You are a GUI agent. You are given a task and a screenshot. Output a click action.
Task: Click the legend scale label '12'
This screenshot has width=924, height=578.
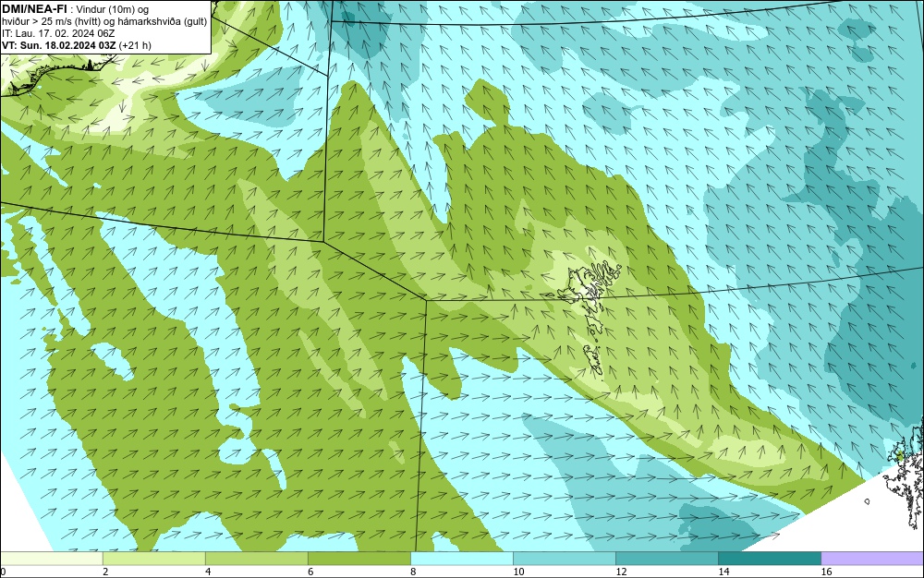click(x=621, y=572)
